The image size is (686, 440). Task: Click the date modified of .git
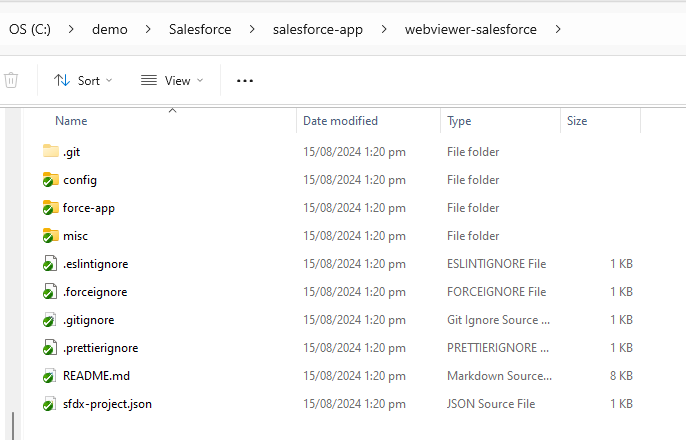[x=354, y=152]
